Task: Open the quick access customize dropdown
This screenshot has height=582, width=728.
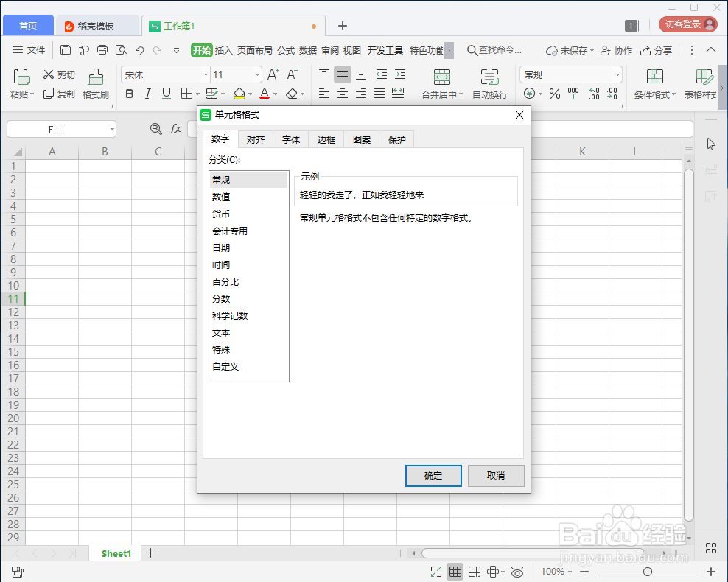Action: [x=176, y=50]
